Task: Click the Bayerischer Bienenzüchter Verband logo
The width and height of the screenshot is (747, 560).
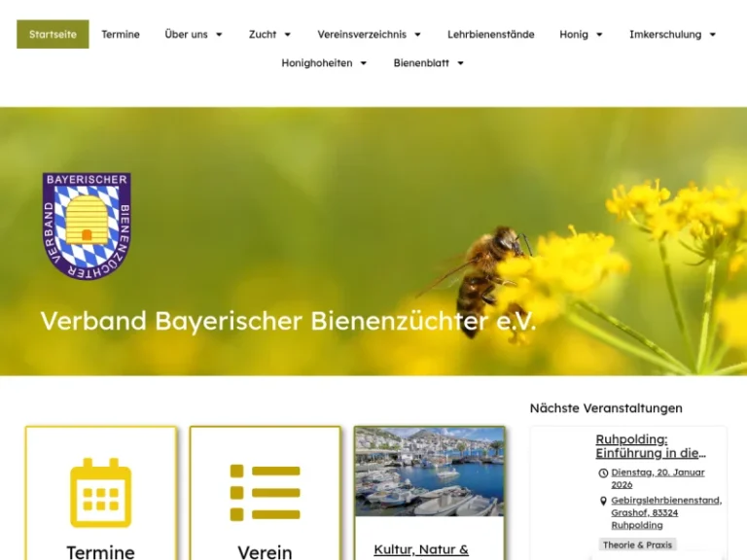Action: click(87, 227)
